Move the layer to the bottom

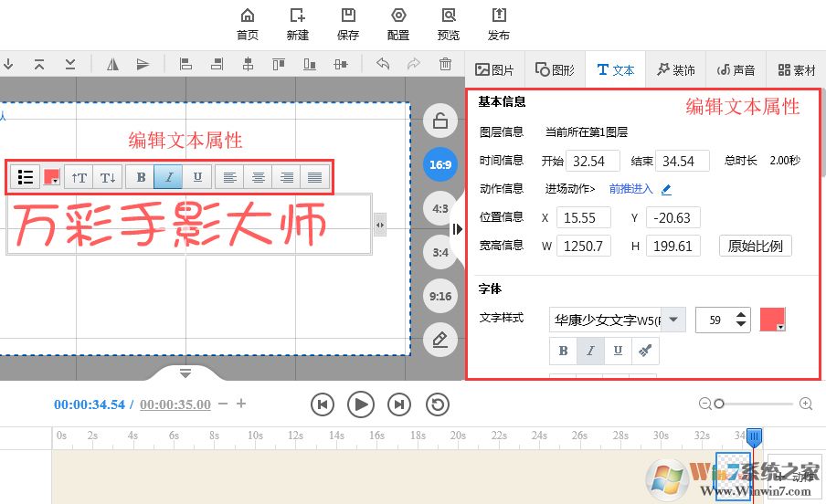coord(70,64)
